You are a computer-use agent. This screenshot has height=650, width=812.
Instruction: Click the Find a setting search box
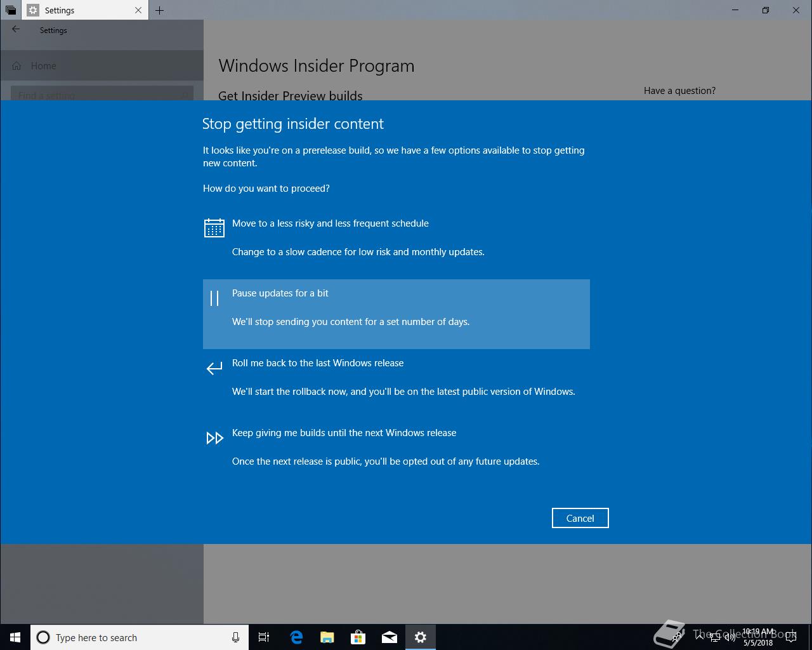pos(101,94)
